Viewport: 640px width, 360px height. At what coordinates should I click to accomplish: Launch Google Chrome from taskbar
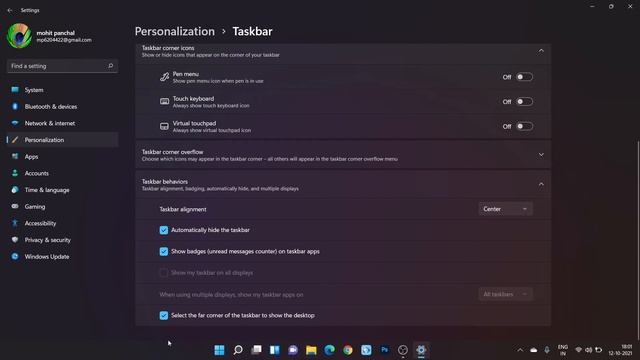348,350
